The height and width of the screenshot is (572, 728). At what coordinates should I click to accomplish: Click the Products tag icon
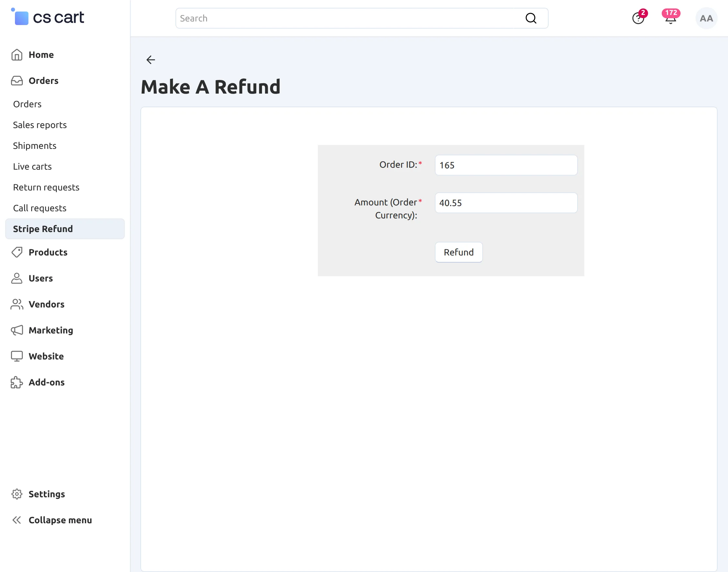17,252
